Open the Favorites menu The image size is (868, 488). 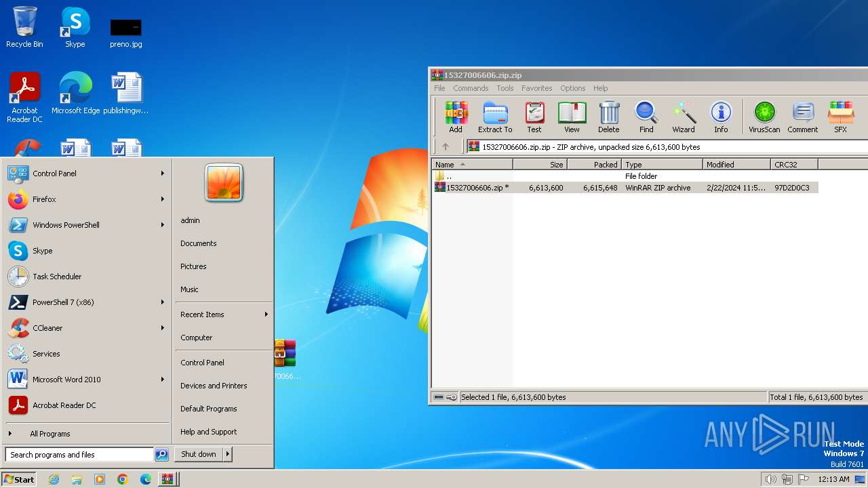(x=536, y=88)
